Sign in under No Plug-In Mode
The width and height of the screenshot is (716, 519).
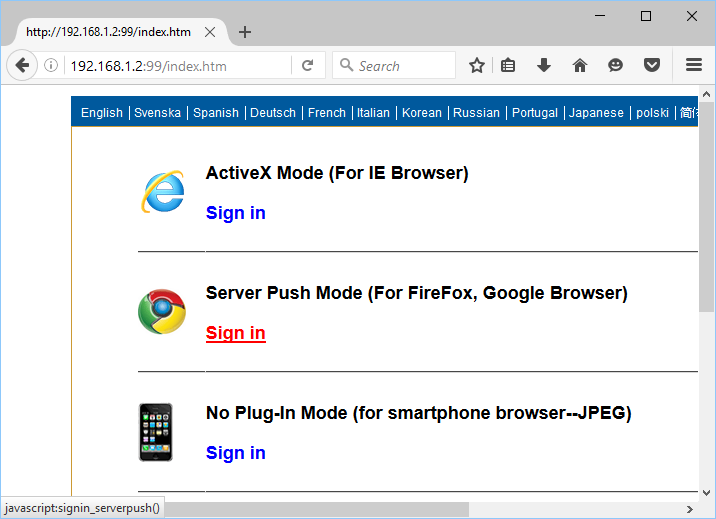coord(235,453)
